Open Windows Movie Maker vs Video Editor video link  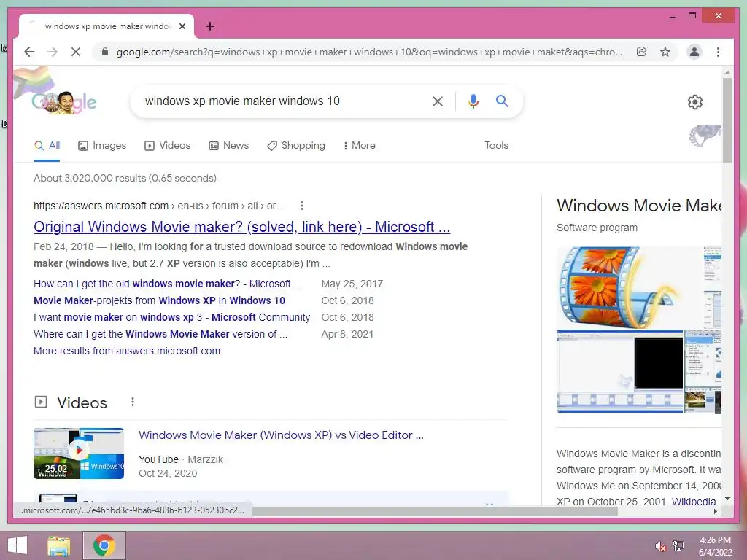[281, 435]
